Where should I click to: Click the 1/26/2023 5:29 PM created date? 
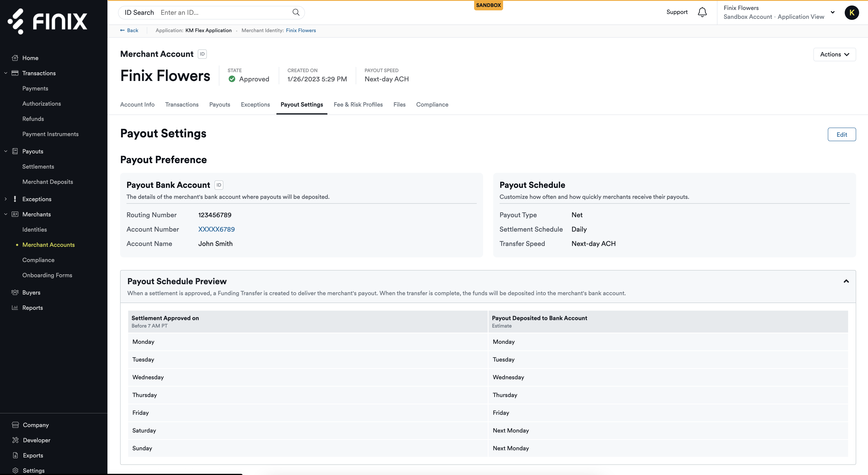(317, 79)
